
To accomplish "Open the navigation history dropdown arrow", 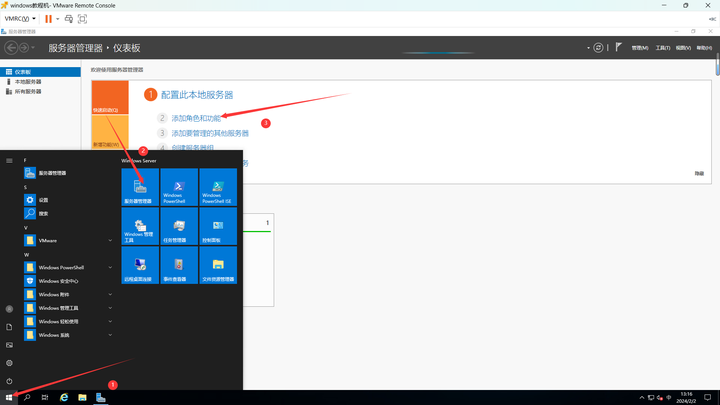I will (x=33, y=48).
